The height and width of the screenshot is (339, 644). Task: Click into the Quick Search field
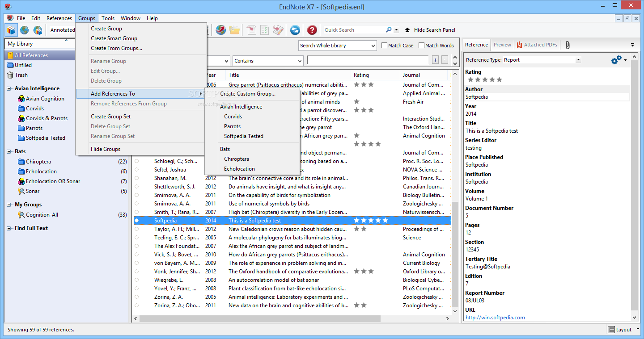coord(353,30)
